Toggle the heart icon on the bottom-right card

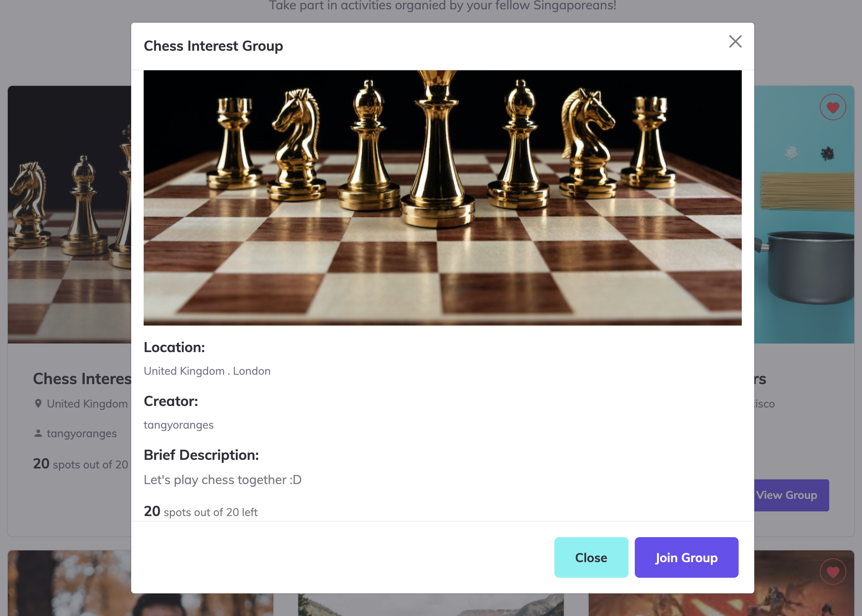[x=833, y=571]
